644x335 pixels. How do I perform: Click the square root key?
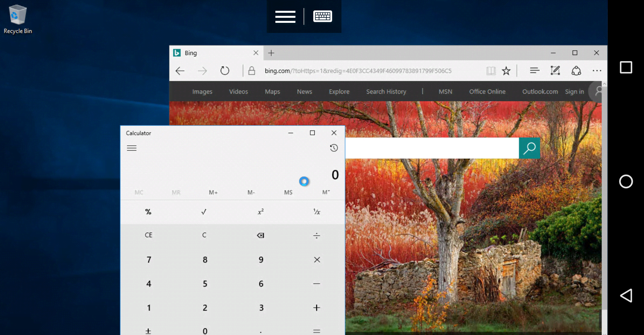(204, 212)
